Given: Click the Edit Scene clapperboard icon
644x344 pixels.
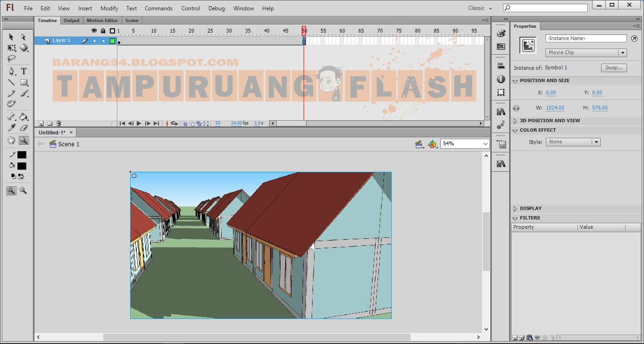Looking at the screenshot, I should click(x=419, y=144).
